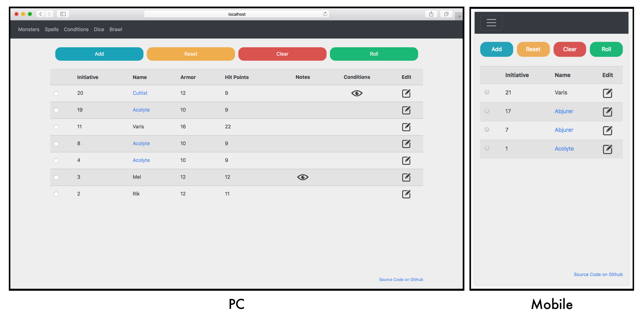The image size is (644, 320).
Task: Open the hamburger menu in mobile view
Action: point(492,22)
